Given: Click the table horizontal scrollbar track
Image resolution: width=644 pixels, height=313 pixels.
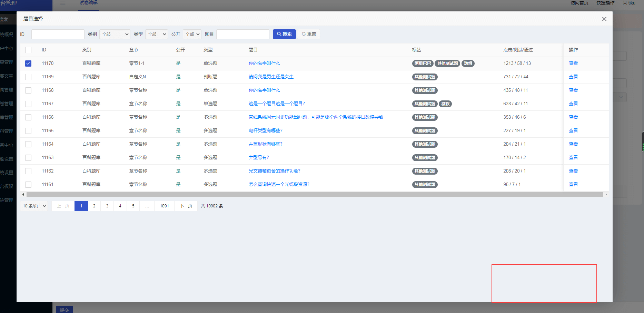Looking at the screenshot, I should pyautogui.click(x=315, y=195).
